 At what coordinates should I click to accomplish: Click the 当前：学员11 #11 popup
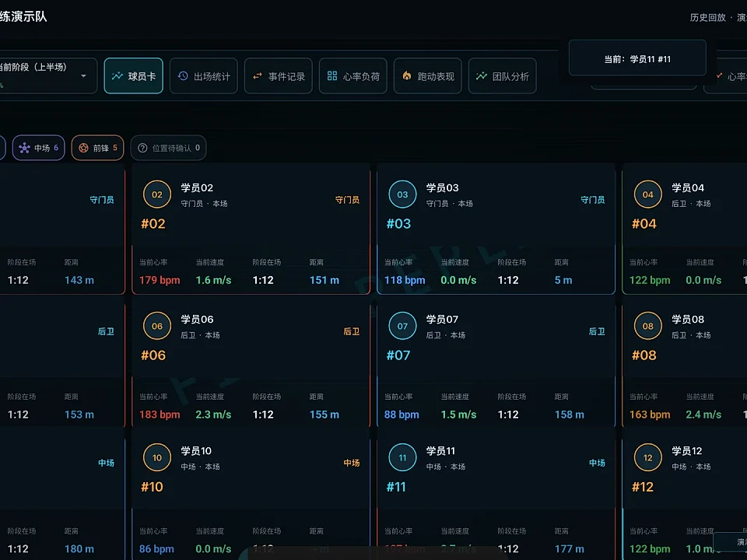coord(637,58)
